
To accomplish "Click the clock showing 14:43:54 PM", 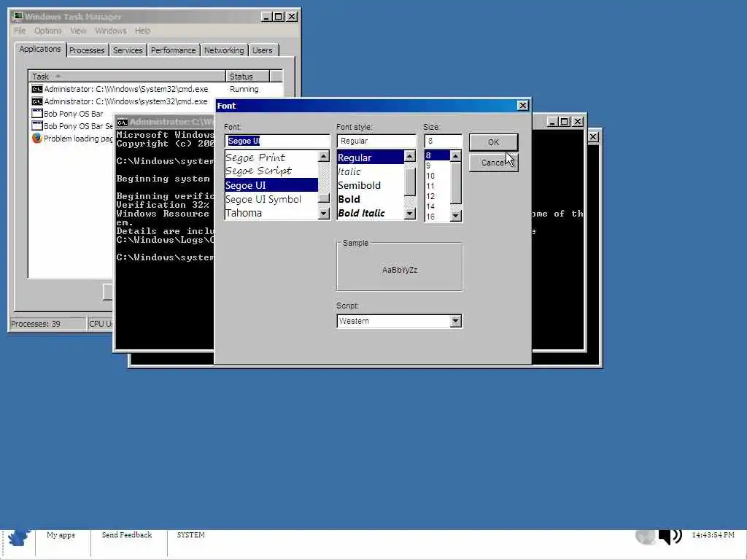I will coord(713,534).
